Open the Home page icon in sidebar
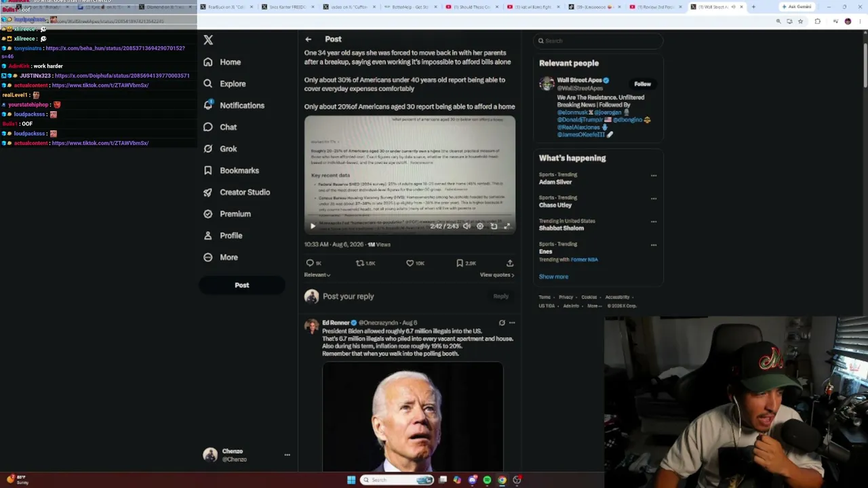 [x=208, y=62]
